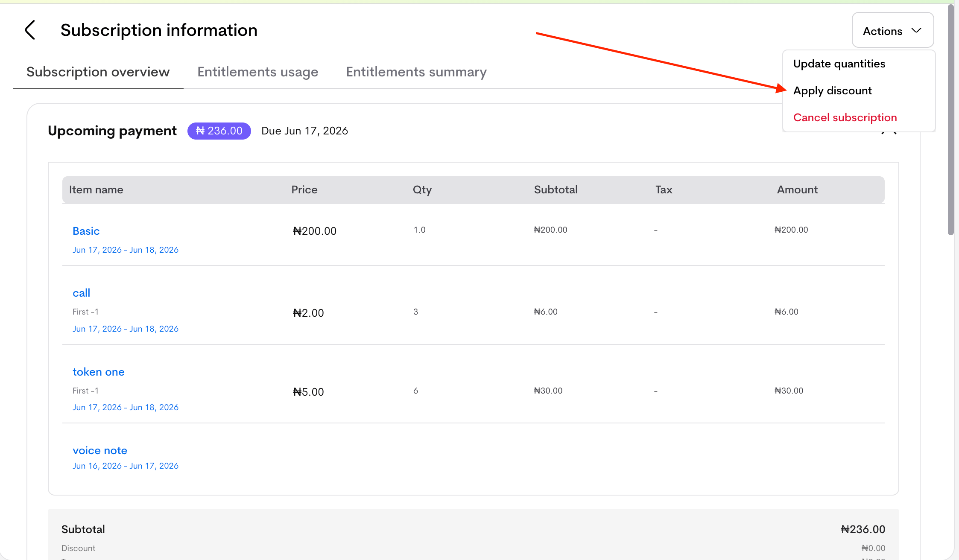Open the Basic item link

[86, 231]
